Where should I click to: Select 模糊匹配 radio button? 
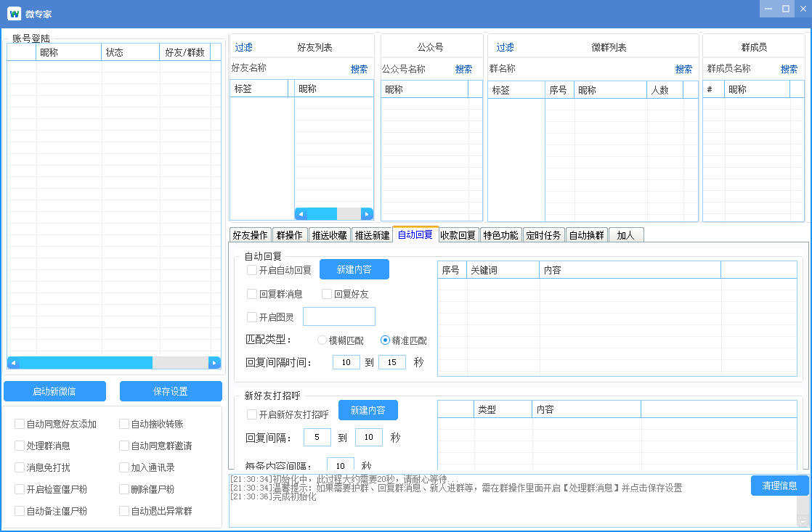[322, 340]
